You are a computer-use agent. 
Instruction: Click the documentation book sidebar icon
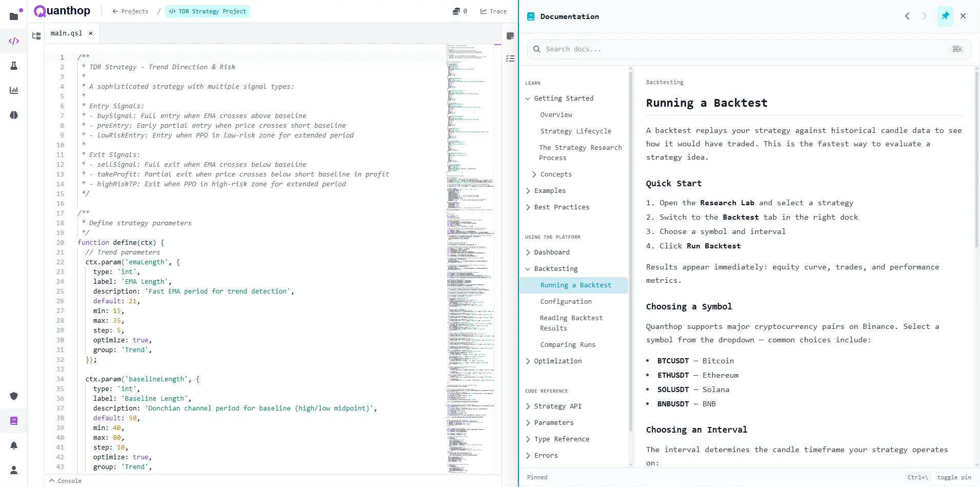click(14, 421)
